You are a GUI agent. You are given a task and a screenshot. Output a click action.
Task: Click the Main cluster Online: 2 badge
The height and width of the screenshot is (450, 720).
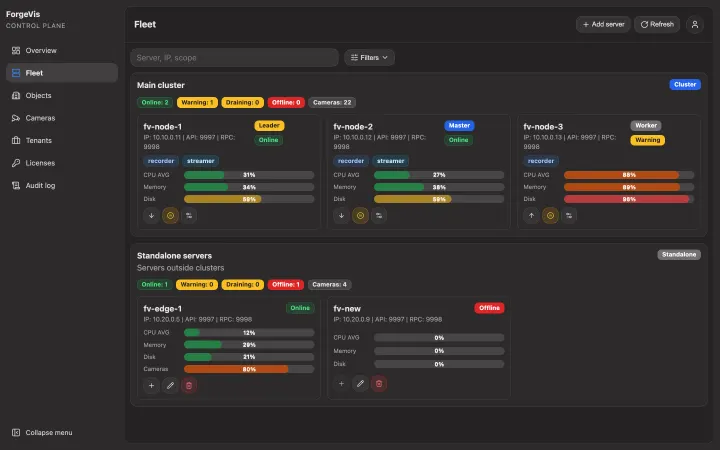155,102
